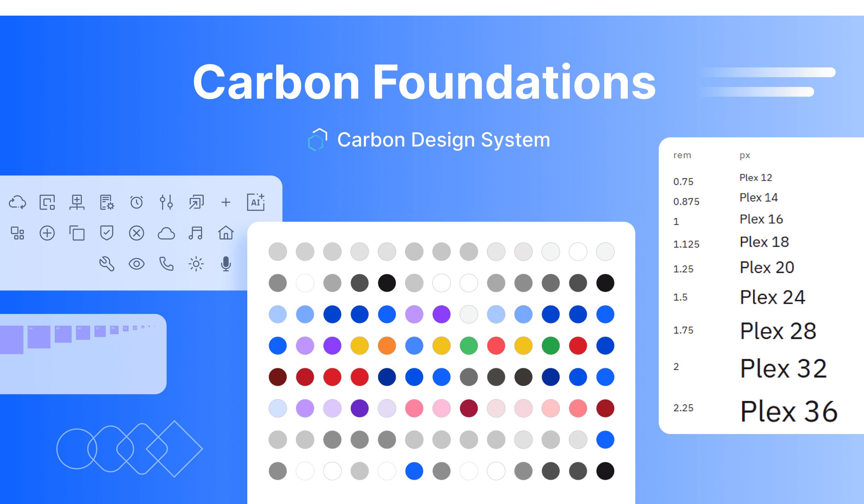This screenshot has width=864, height=504.
Task: Click the plain plus icon
Action: [225, 202]
